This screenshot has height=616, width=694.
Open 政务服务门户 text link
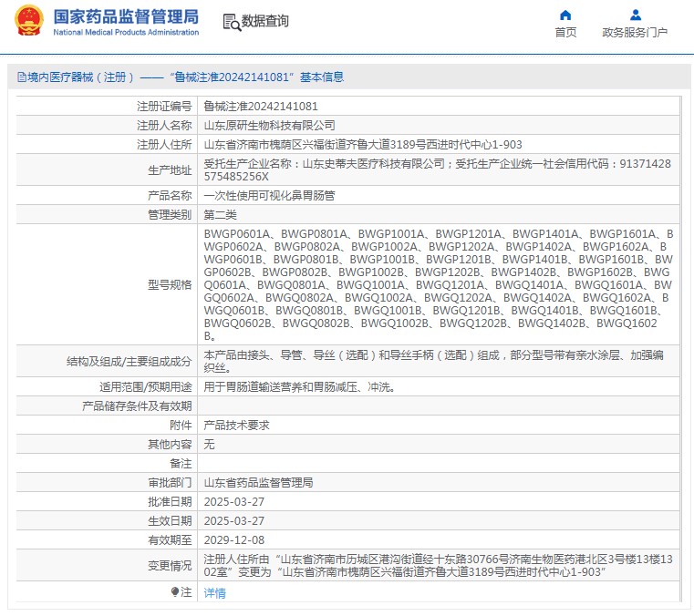[x=635, y=32]
